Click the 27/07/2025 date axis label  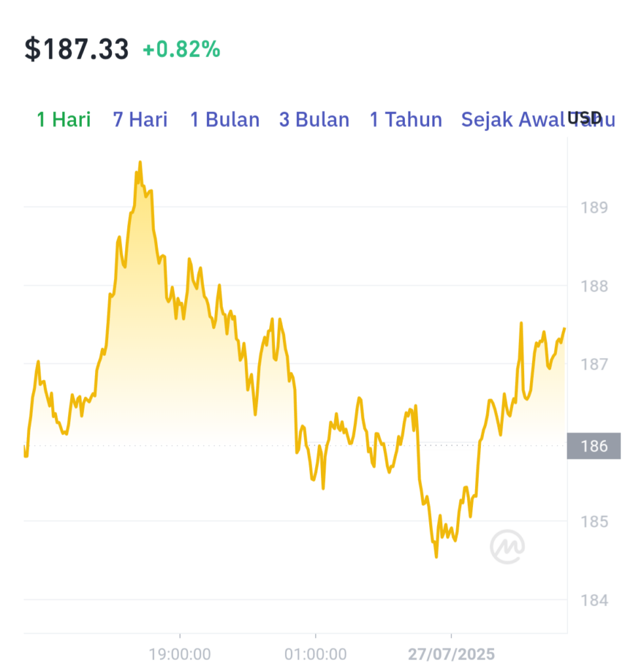pyautogui.click(x=451, y=655)
